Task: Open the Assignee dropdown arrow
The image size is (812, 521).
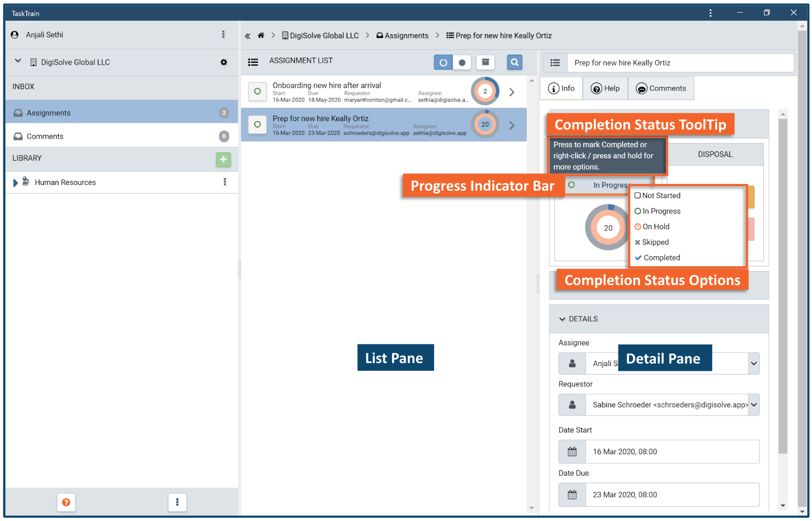Action: [754, 364]
